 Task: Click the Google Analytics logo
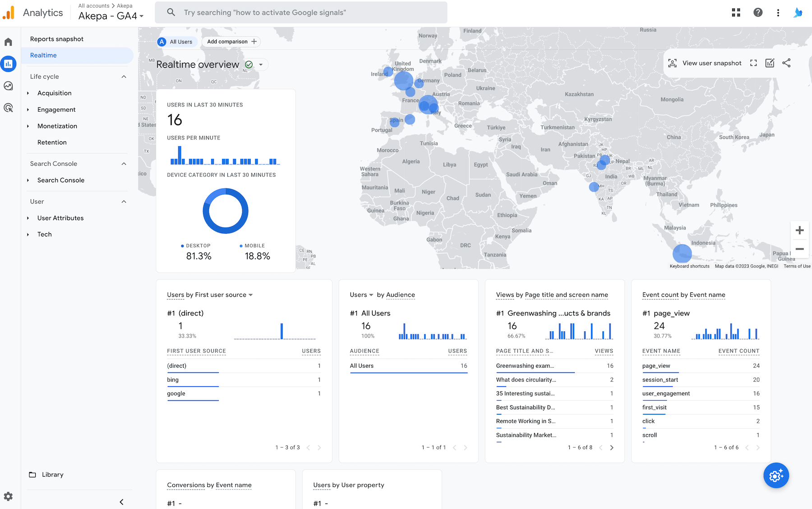pos(9,13)
